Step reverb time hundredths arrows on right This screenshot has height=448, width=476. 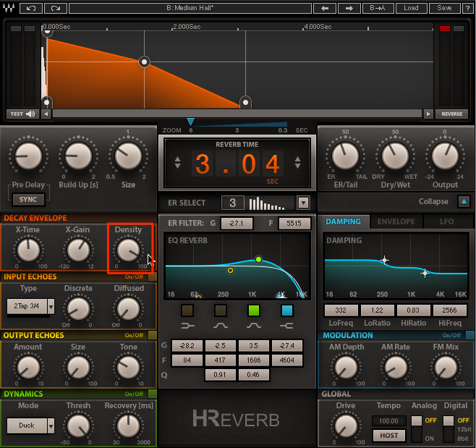297,163
